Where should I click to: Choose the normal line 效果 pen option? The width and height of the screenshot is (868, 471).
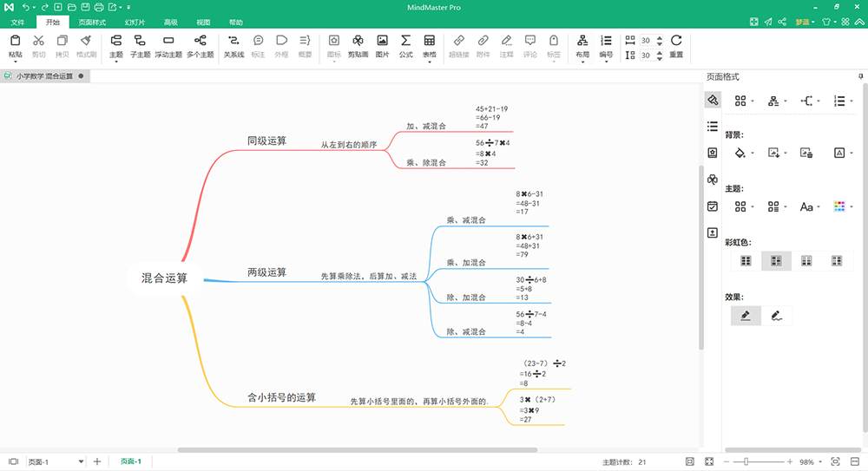point(746,316)
